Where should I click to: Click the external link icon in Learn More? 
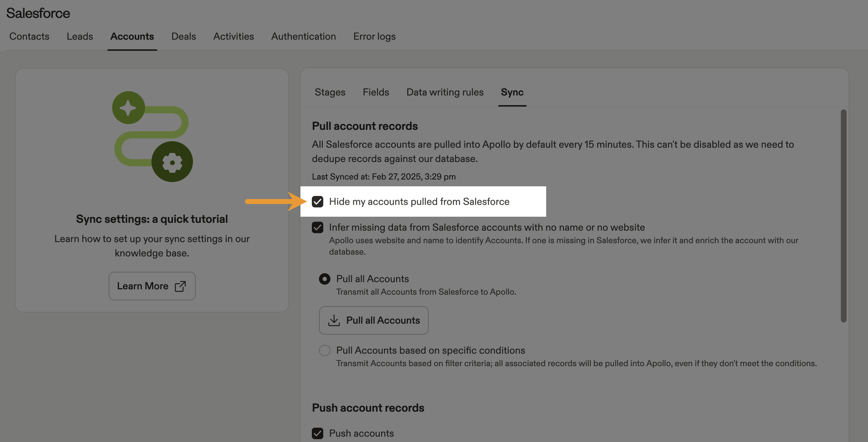pos(180,286)
